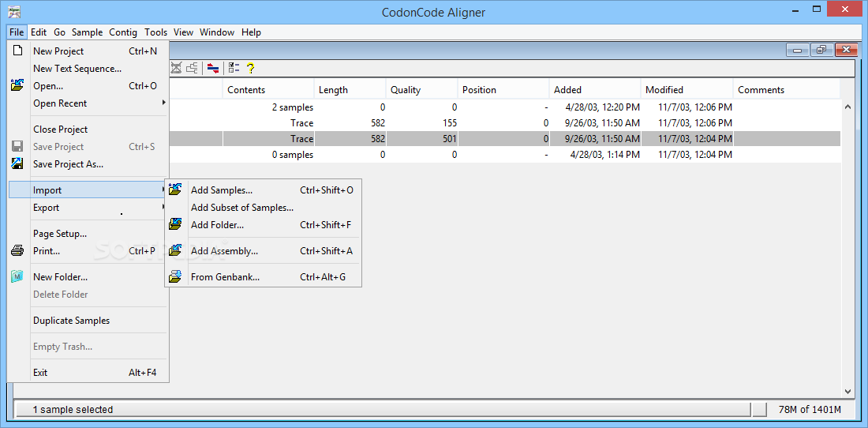
Task: Choose Duplicate Samples menu entry
Action: click(x=88, y=320)
